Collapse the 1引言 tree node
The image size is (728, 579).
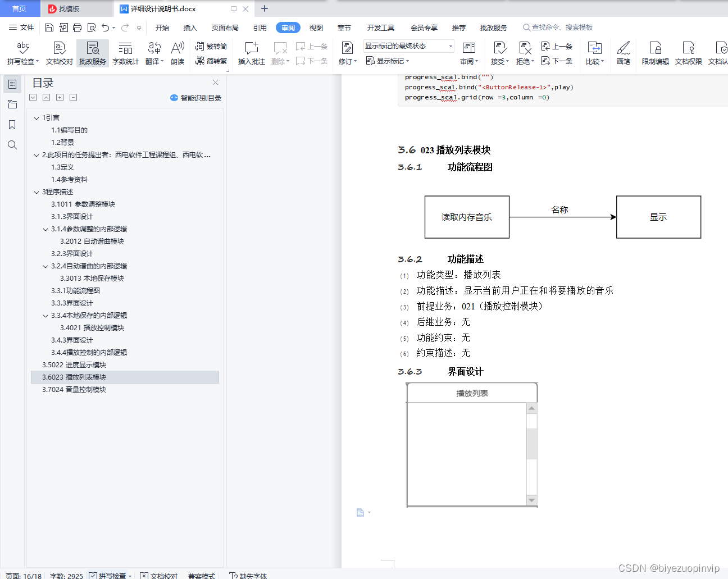point(37,118)
